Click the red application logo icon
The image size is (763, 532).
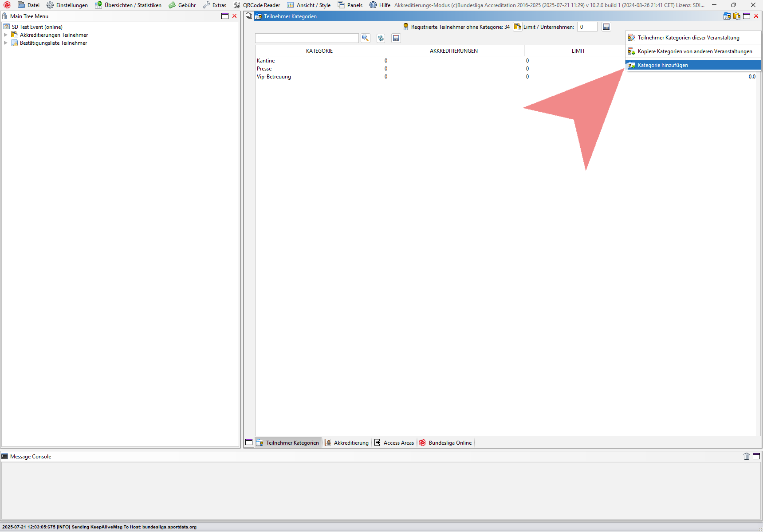(x=7, y=5)
